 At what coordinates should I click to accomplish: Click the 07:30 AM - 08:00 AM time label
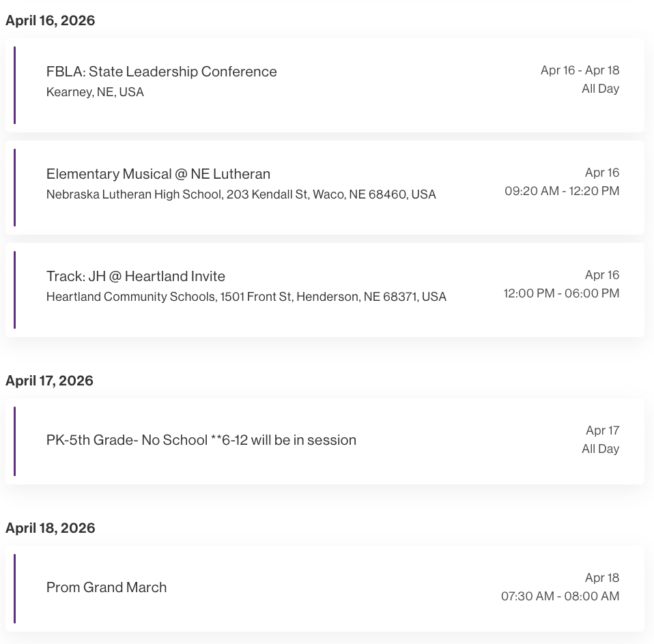(x=560, y=596)
